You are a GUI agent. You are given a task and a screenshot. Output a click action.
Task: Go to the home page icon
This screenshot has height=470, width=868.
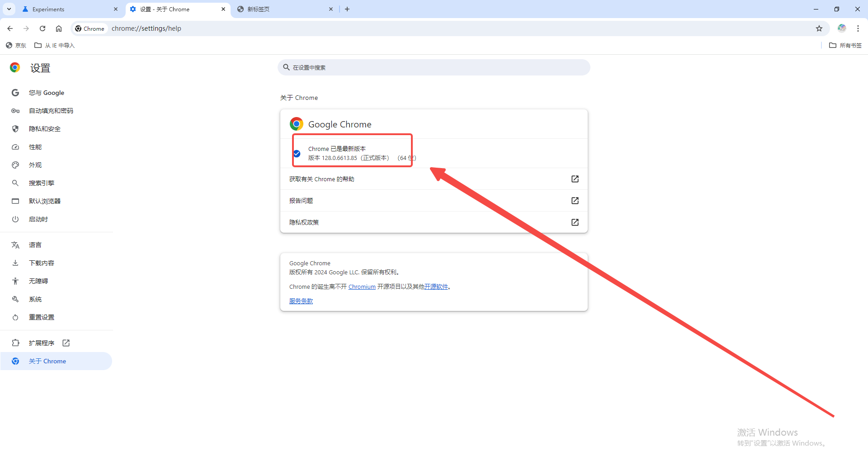coord(59,28)
